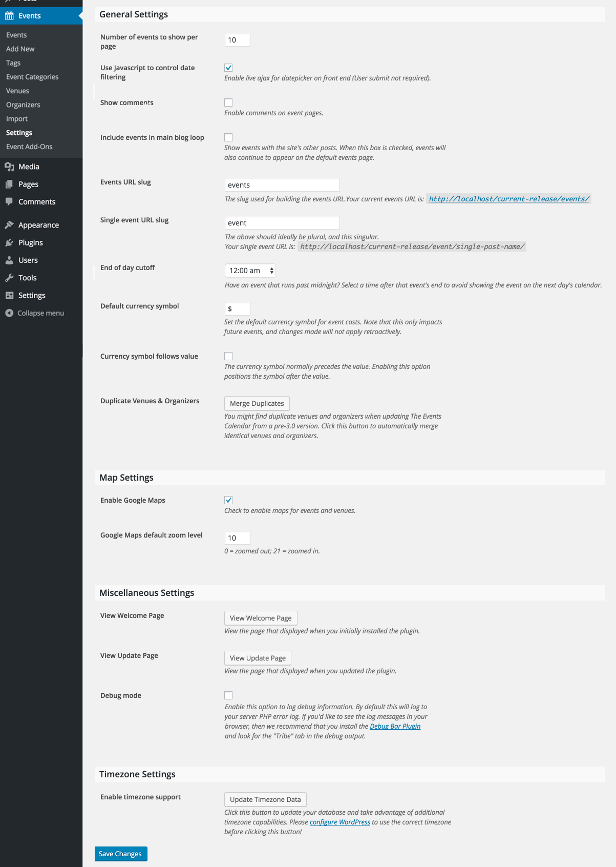The height and width of the screenshot is (867, 616).
Task: Open the Import menu item
Action: (17, 118)
